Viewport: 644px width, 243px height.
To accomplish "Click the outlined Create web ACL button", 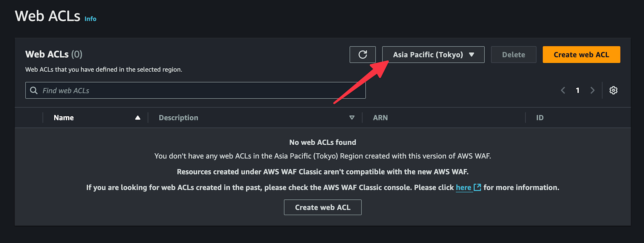I will pyautogui.click(x=323, y=207).
